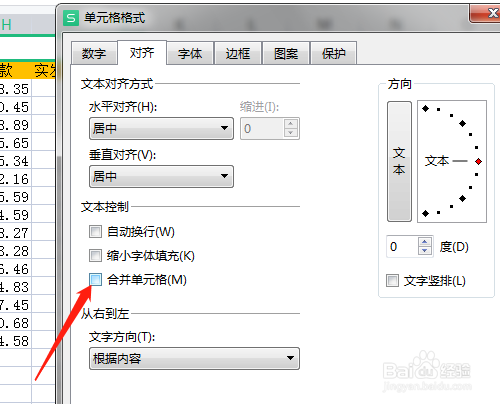Switch to the 字体 tab
The width and height of the screenshot is (500, 404).
pos(190,53)
